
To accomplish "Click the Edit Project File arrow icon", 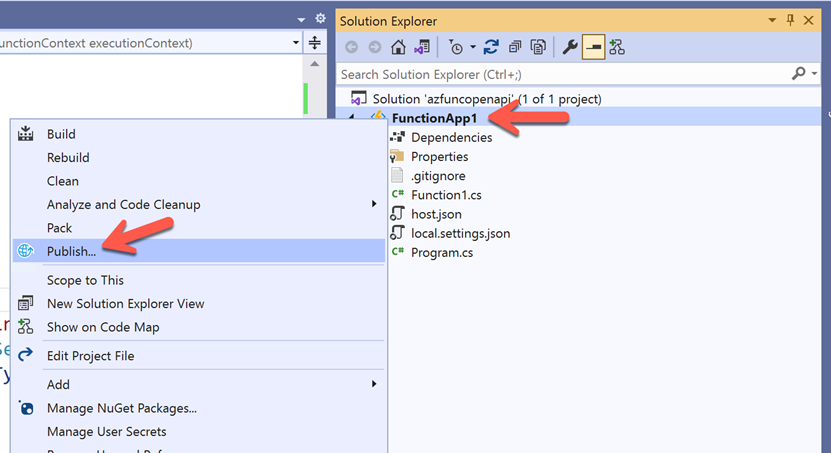I will coord(25,354).
